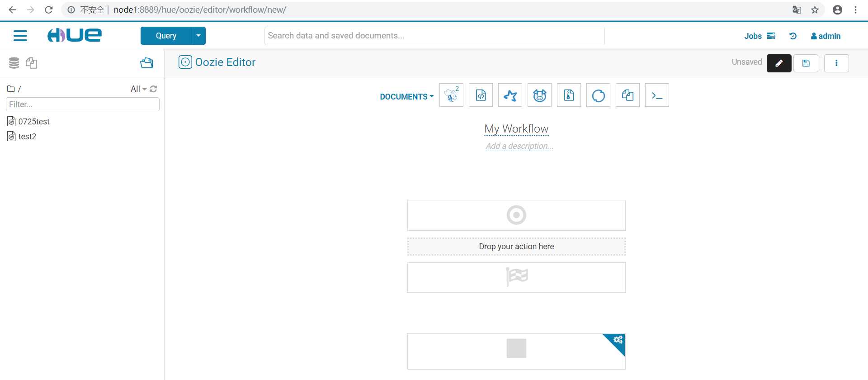Switch to the documents panel icon
The width and height of the screenshot is (868, 380).
31,63
